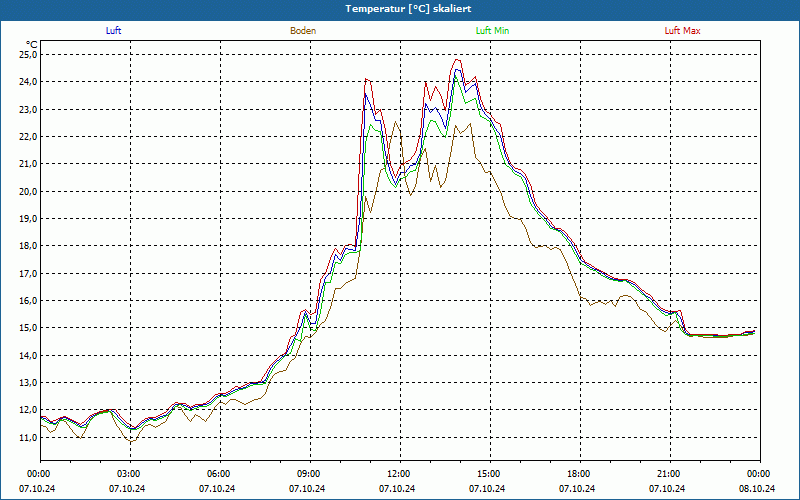Click the y-axis value '23,0'

[x=28, y=109]
